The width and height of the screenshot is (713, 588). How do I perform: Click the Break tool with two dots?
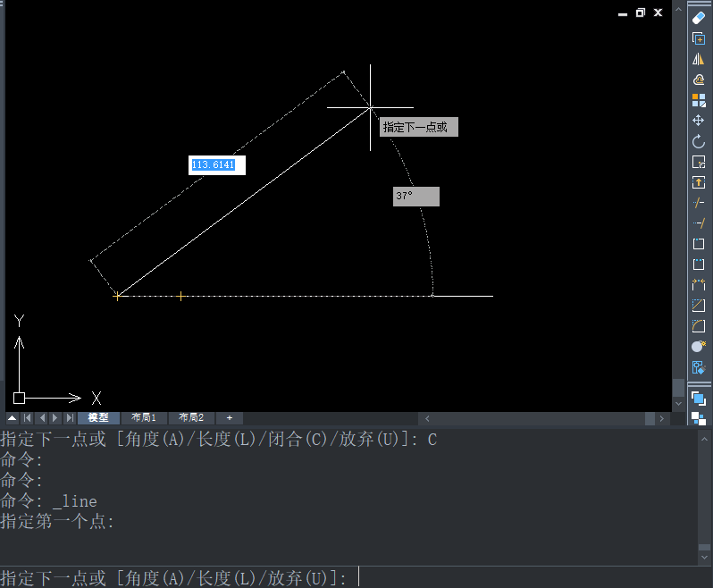click(699, 265)
